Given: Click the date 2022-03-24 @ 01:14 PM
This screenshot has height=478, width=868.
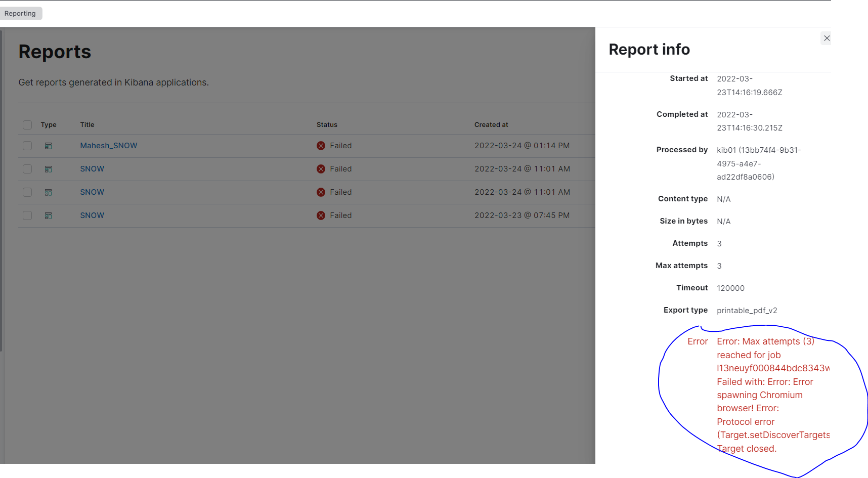Looking at the screenshot, I should point(522,146).
